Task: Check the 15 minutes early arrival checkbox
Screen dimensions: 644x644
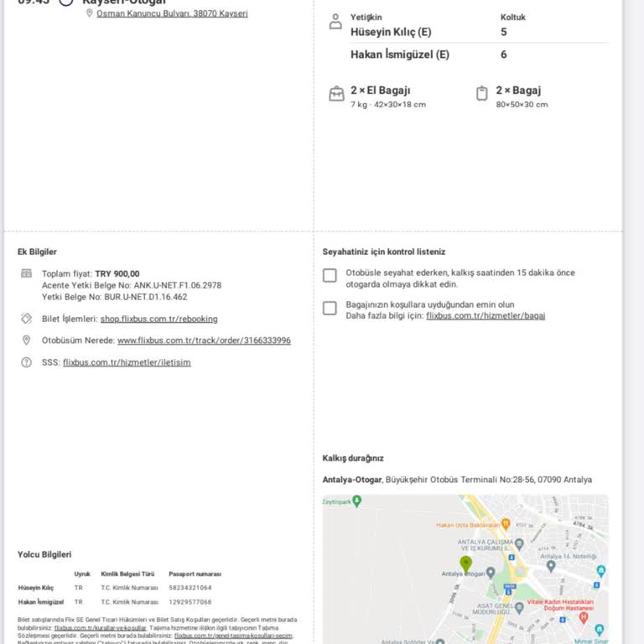Action: click(x=330, y=276)
